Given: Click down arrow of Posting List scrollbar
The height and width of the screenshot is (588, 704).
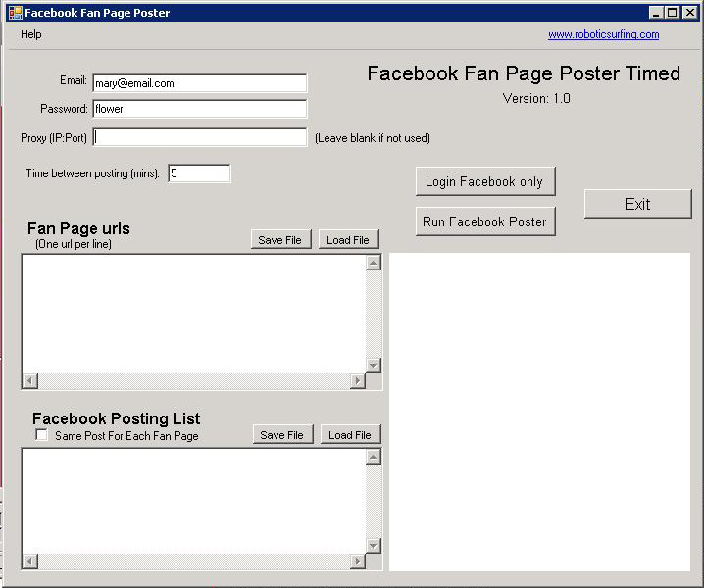Looking at the screenshot, I should (374, 546).
